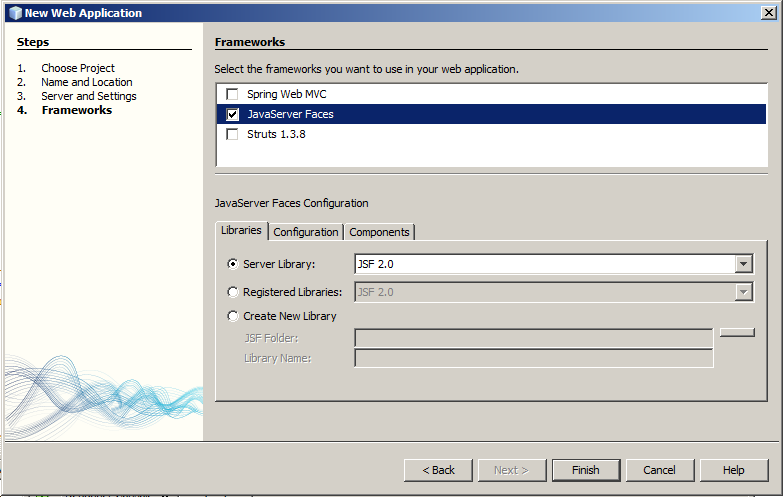
Task: Close the New Web Application dialog
Action: (767, 13)
